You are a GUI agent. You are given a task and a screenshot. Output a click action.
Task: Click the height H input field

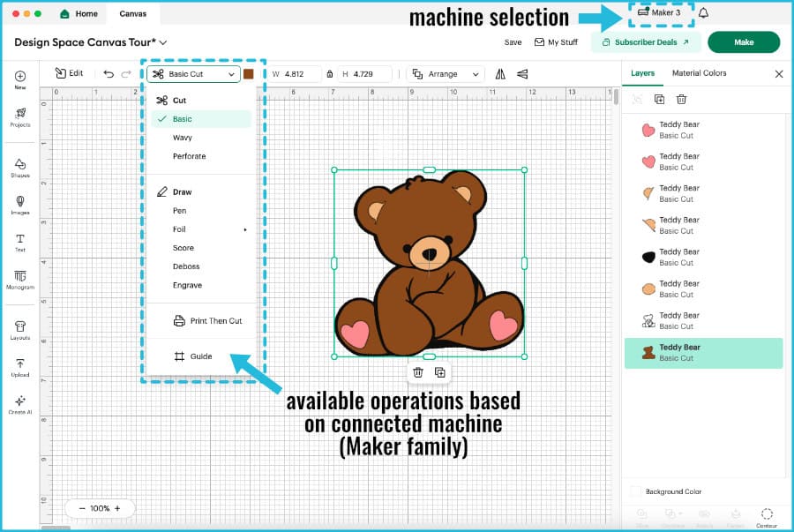coord(364,74)
